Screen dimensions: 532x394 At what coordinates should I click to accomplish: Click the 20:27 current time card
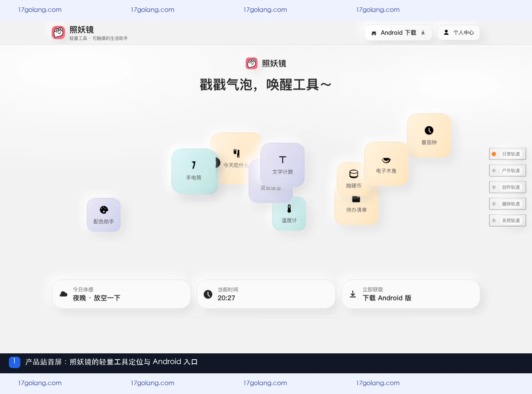266,294
